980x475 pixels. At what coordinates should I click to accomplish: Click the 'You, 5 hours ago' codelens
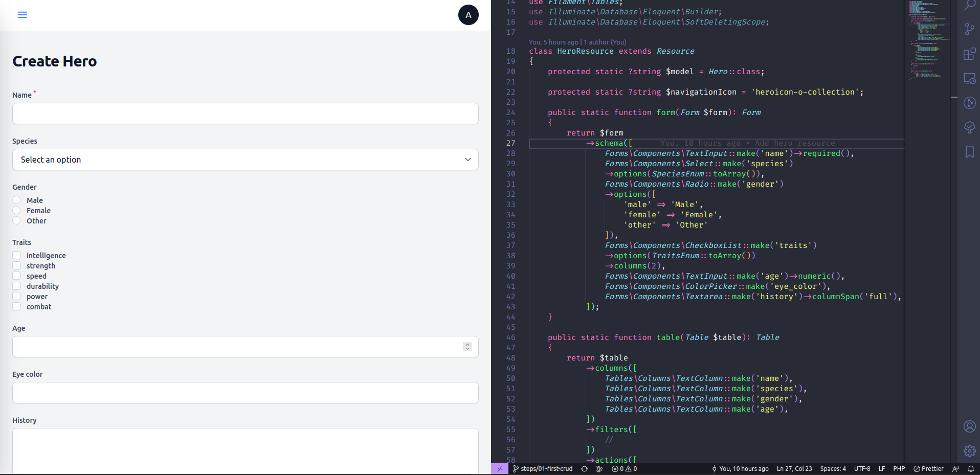point(553,42)
